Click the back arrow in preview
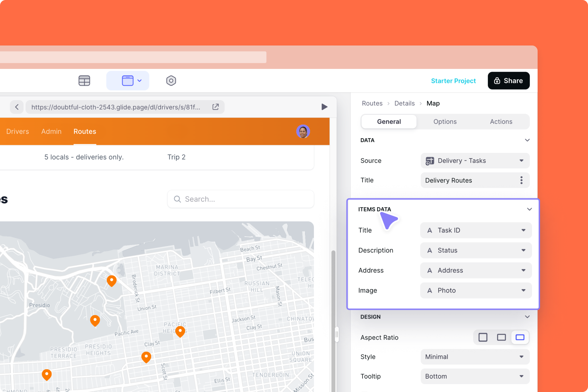Viewport: 588px width, 392px height. (17, 107)
